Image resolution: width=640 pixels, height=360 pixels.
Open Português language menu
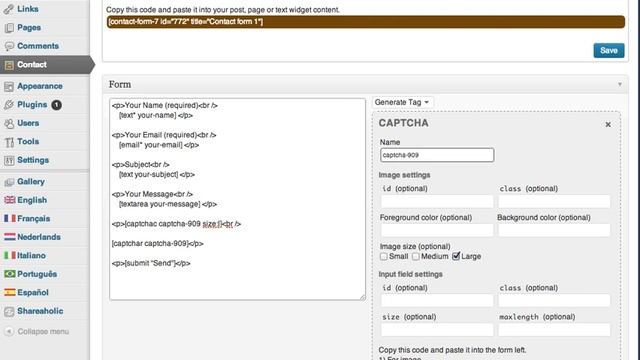coord(37,274)
